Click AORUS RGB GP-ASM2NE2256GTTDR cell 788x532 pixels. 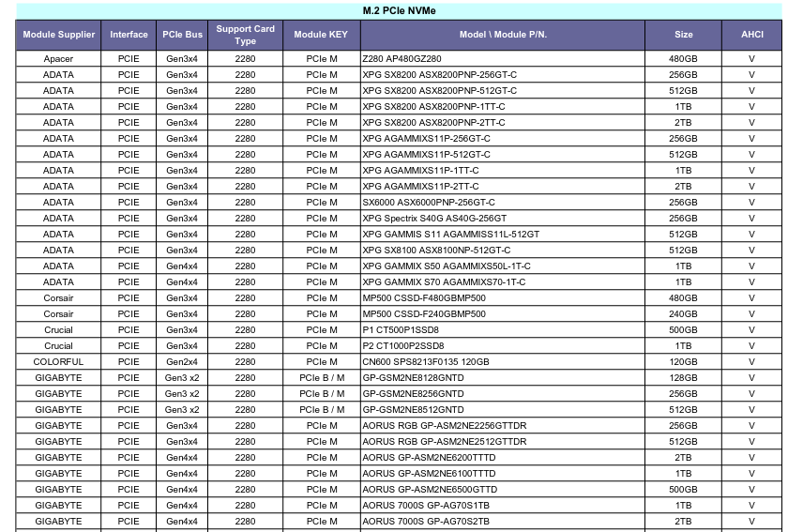pos(503,426)
